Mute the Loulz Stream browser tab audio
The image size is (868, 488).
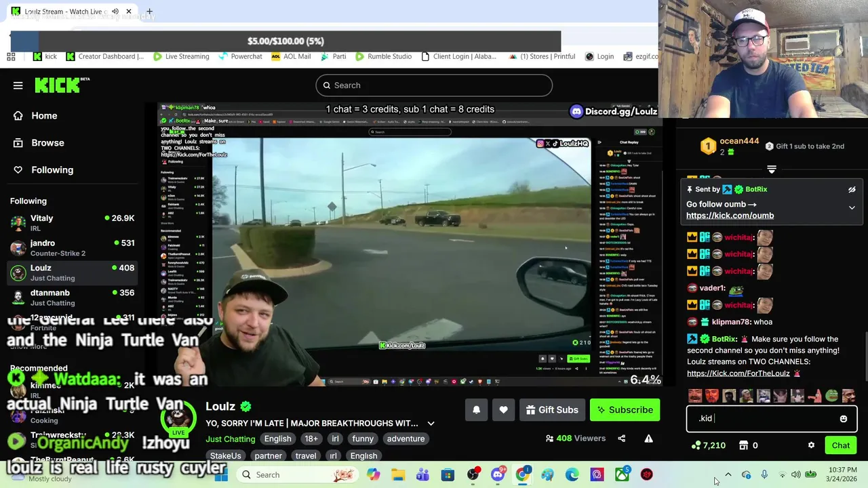tap(115, 12)
